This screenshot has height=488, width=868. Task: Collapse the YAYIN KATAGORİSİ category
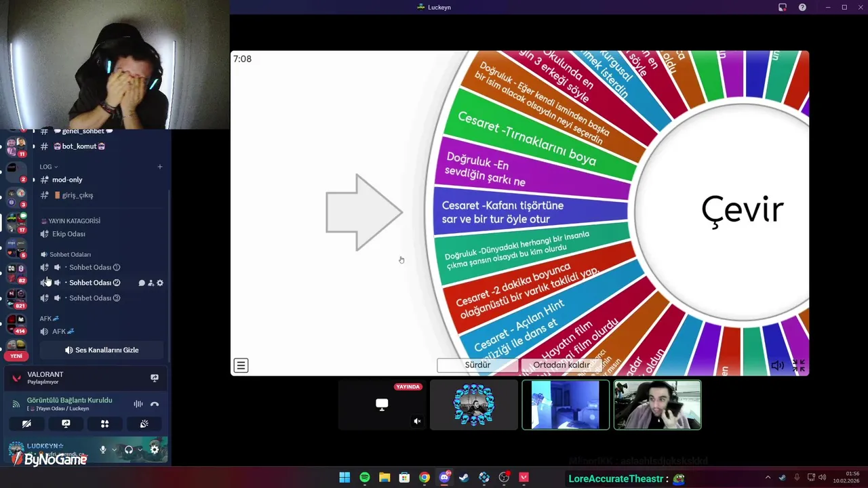coord(71,221)
